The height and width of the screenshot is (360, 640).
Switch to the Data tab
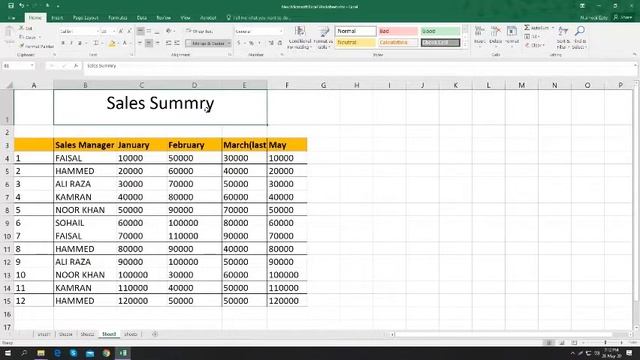142,18
